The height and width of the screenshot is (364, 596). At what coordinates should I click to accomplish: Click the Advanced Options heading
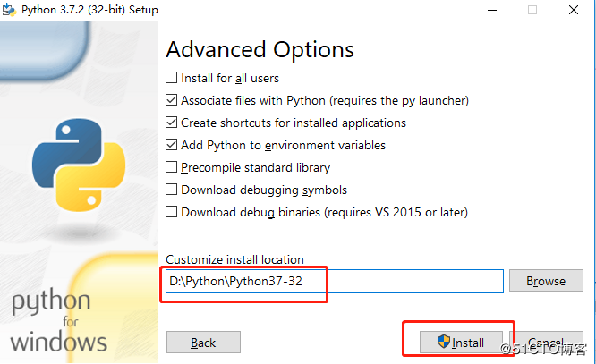pyautogui.click(x=260, y=50)
